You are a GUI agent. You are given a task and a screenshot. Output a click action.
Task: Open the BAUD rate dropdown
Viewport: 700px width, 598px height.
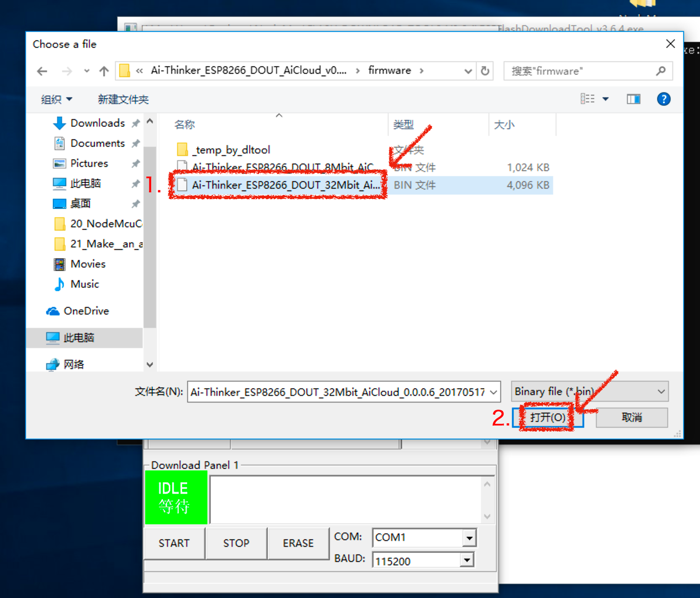(467, 560)
